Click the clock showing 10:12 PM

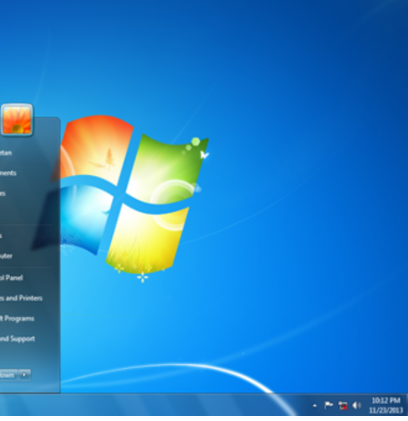click(386, 401)
